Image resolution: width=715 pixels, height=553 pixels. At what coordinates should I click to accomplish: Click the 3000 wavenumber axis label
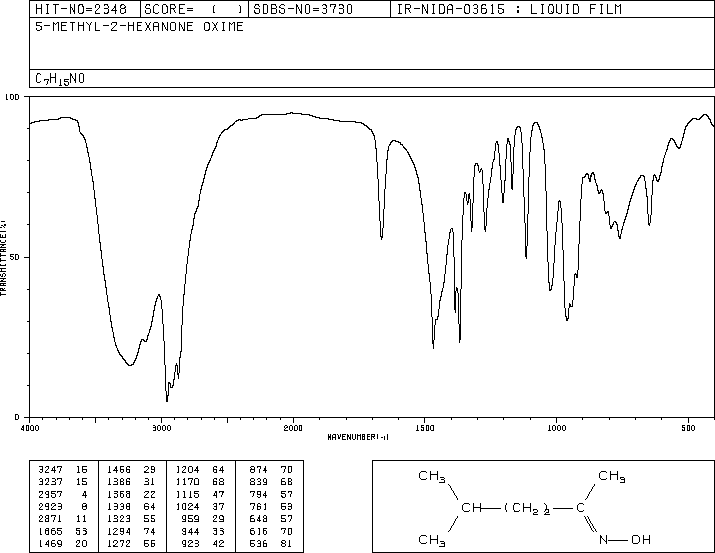click(161, 428)
